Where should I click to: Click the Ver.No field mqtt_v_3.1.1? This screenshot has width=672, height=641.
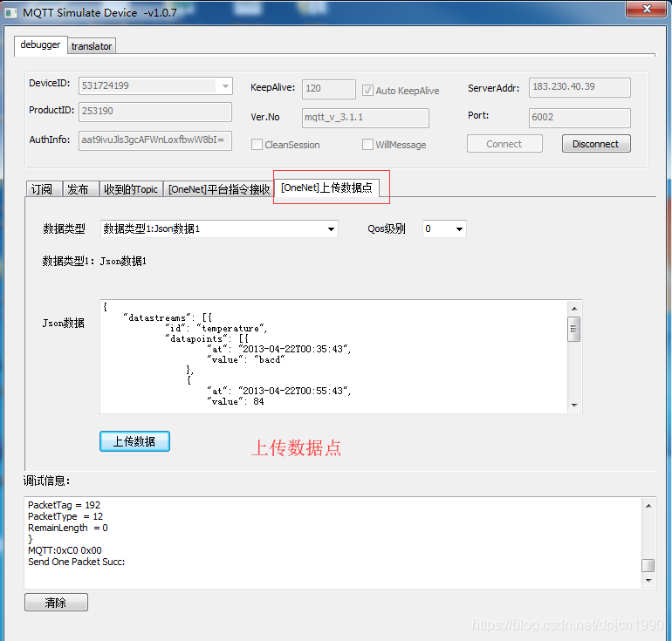click(365, 118)
